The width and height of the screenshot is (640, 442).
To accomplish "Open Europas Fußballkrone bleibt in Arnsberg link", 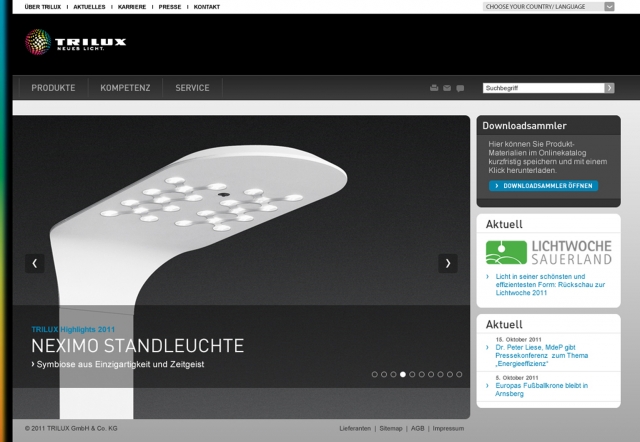I will pos(541,389).
